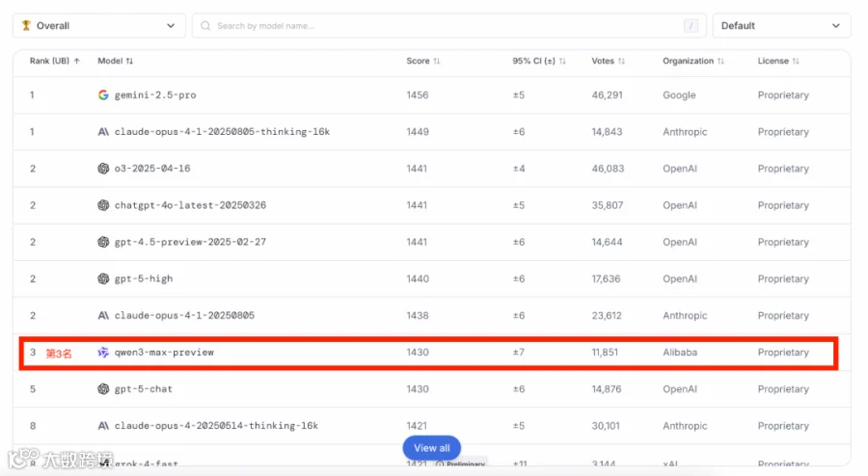Click the slash shortcut key badge
This screenshot has height=476, width=868.
click(691, 25)
